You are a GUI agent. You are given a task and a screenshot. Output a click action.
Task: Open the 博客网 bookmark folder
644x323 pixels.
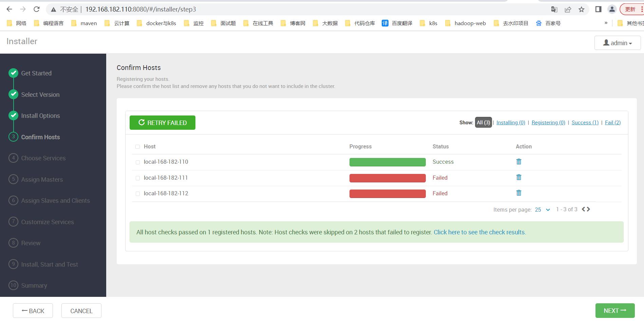coord(293,23)
